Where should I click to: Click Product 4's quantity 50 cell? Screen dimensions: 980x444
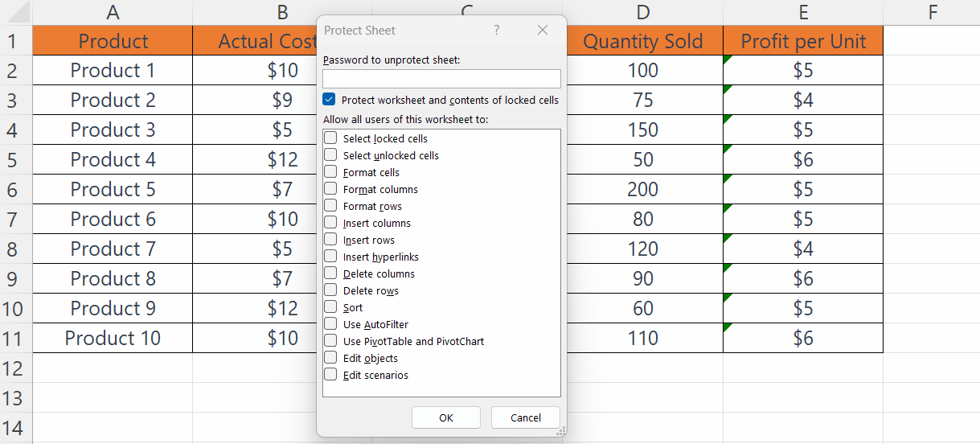pyautogui.click(x=645, y=160)
